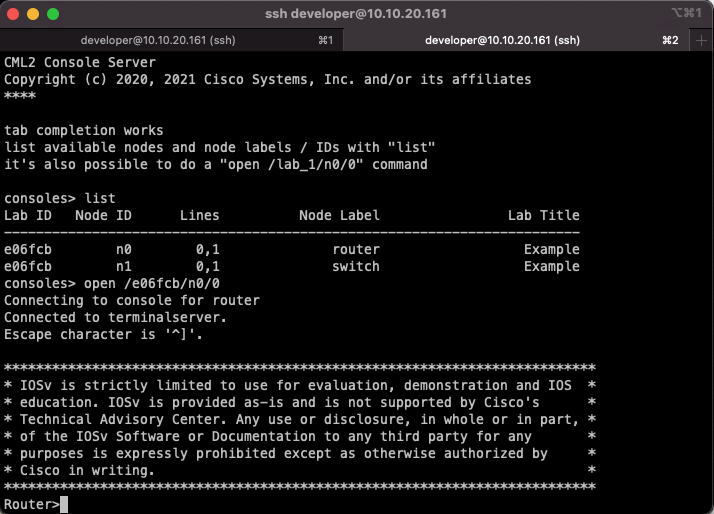The width and height of the screenshot is (714, 514).
Task: Click node ID n0 in the list
Action: tap(124, 249)
